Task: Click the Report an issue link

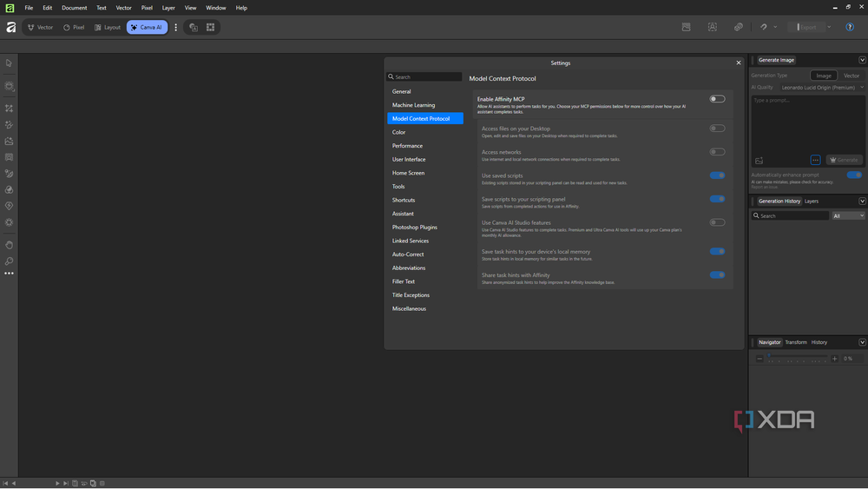Action: point(763,188)
